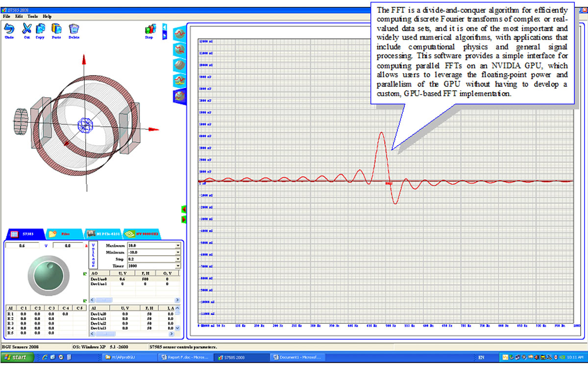Select the first graph view side tab icon
This screenshot has width=588, height=368.
pyautogui.click(x=179, y=34)
